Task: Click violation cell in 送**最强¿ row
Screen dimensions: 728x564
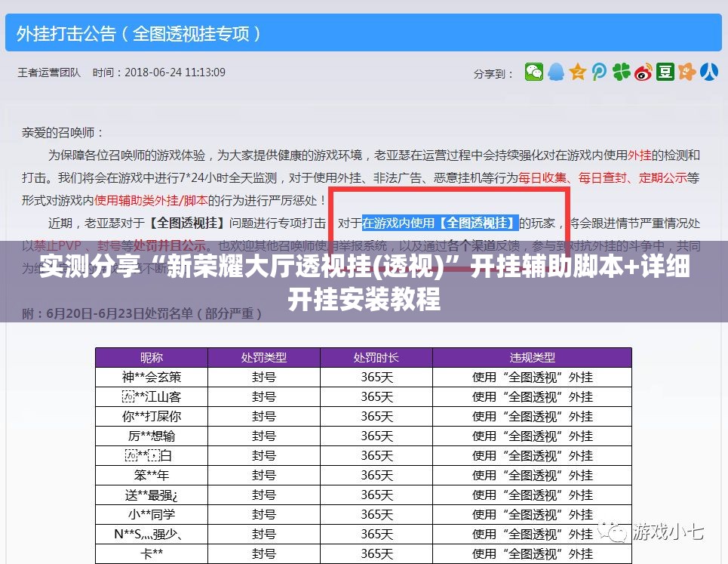Action: point(532,495)
